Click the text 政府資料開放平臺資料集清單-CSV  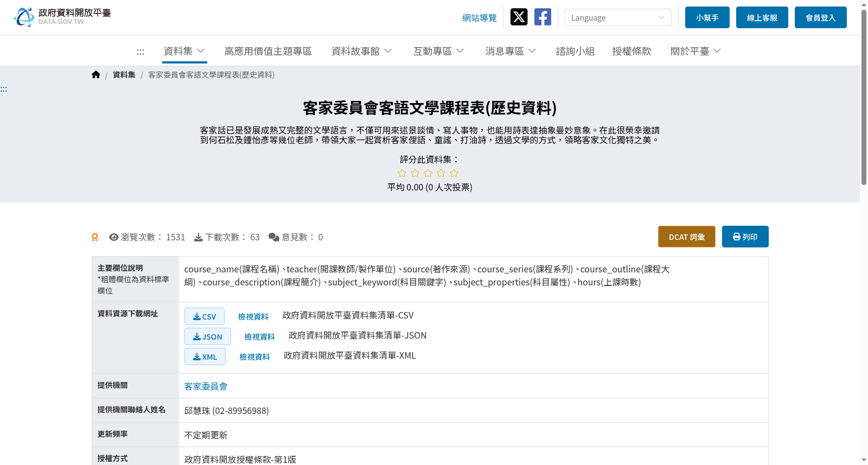coord(348,315)
